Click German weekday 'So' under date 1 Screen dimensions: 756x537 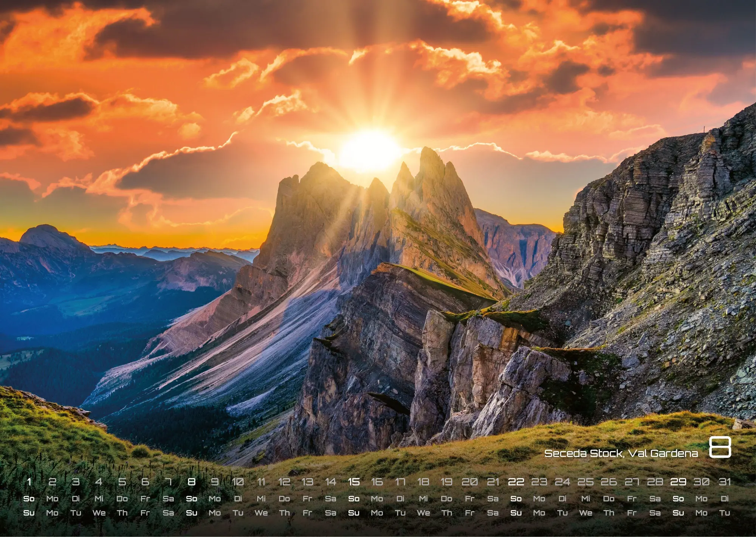click(29, 499)
